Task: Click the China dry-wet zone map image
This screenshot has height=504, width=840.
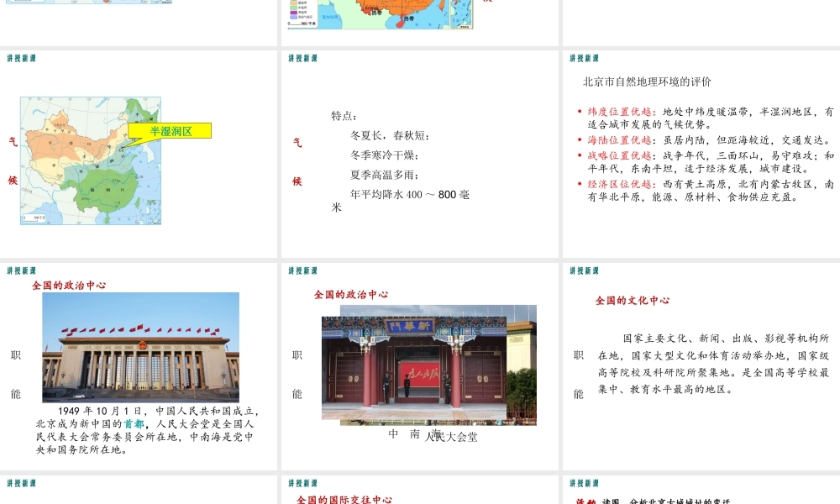Action: [91, 160]
